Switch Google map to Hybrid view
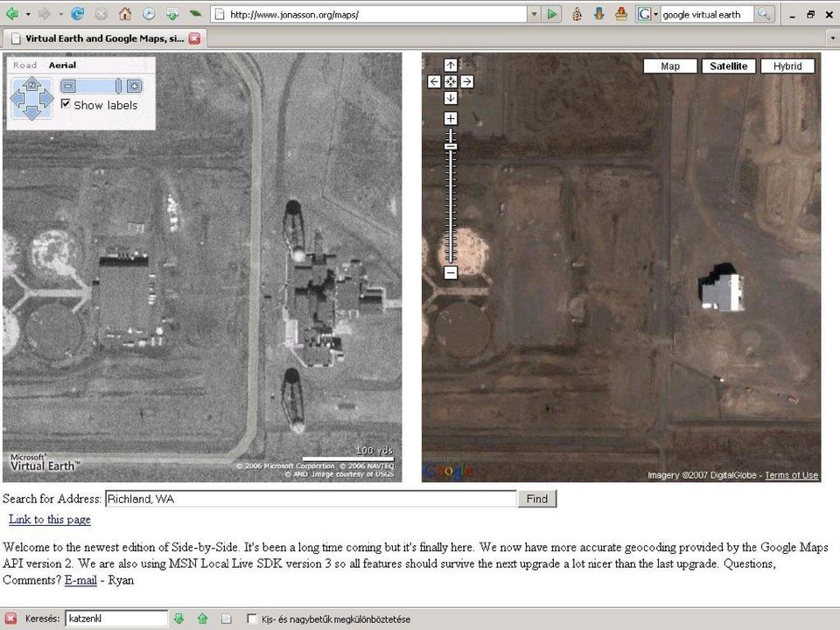 [787, 66]
